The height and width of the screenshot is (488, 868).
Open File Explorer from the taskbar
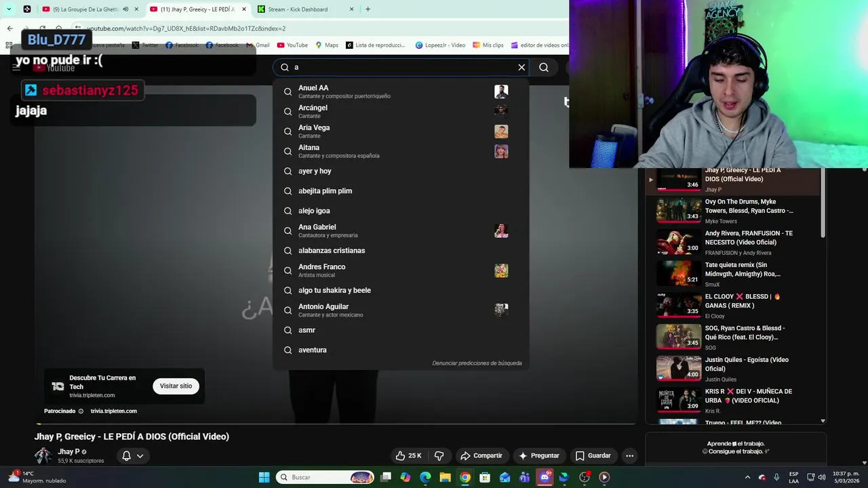[446, 477]
